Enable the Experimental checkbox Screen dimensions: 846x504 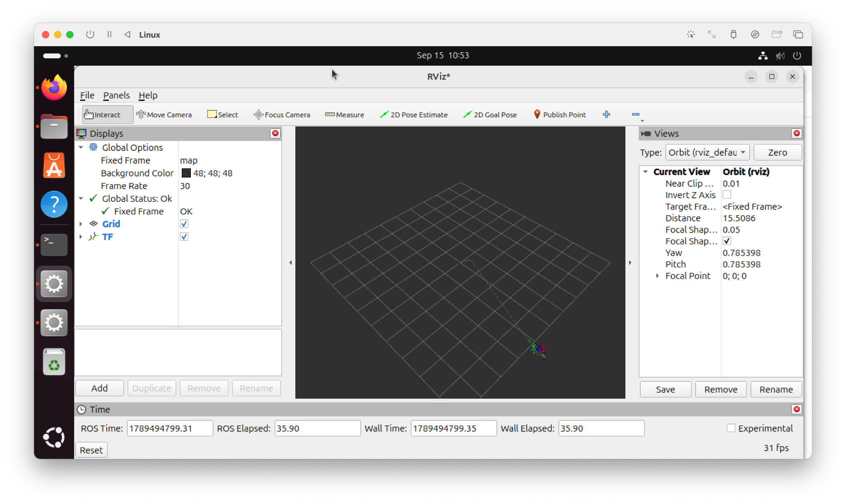(731, 428)
